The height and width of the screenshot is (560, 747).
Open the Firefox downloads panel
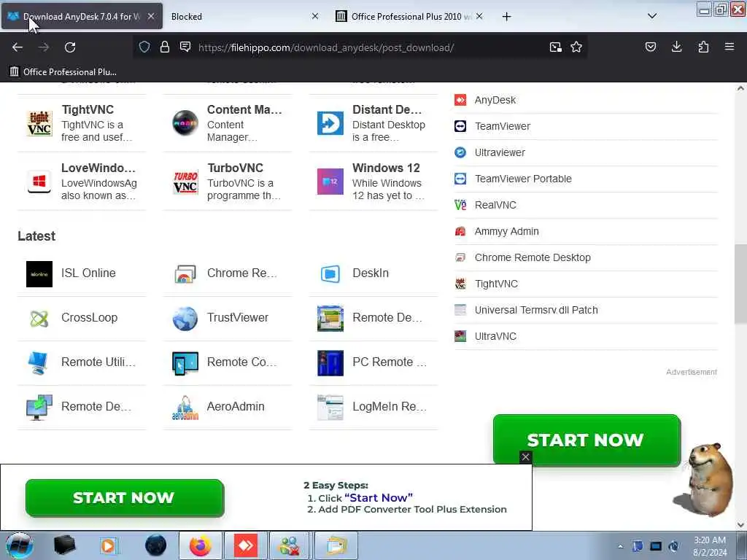[676, 47]
